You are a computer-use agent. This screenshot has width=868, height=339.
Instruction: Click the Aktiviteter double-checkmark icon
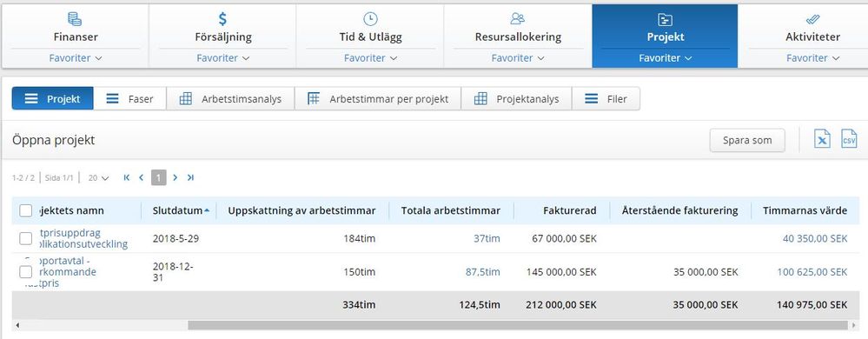click(812, 19)
